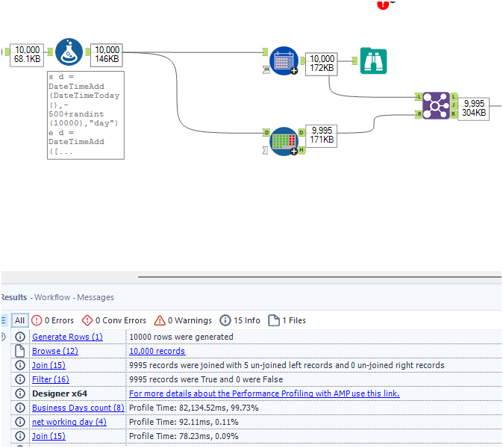Filter results by 0 Errors
The image size is (503, 448).
[53, 320]
